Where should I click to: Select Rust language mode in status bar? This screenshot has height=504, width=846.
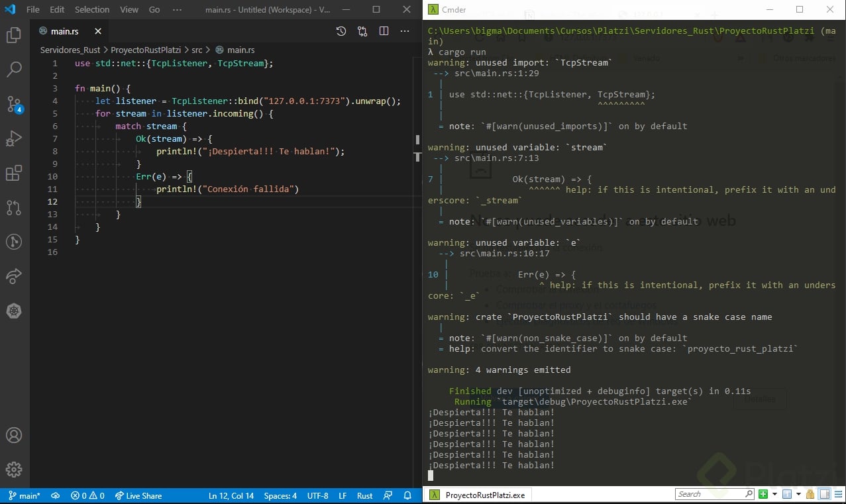click(x=364, y=495)
